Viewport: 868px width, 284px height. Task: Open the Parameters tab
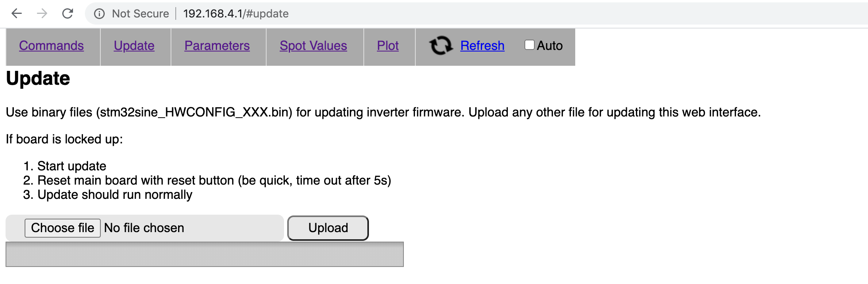tap(217, 46)
